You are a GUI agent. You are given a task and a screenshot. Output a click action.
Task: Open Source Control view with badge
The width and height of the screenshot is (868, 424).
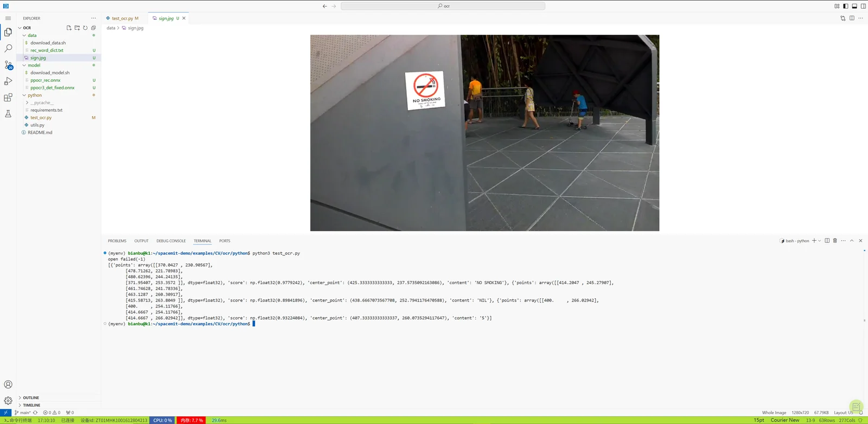[x=8, y=65]
